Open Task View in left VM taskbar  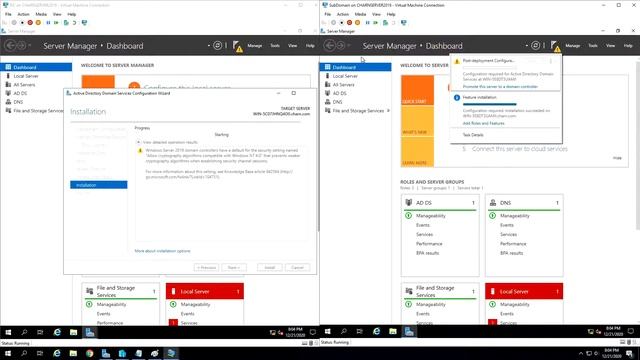click(x=40, y=332)
